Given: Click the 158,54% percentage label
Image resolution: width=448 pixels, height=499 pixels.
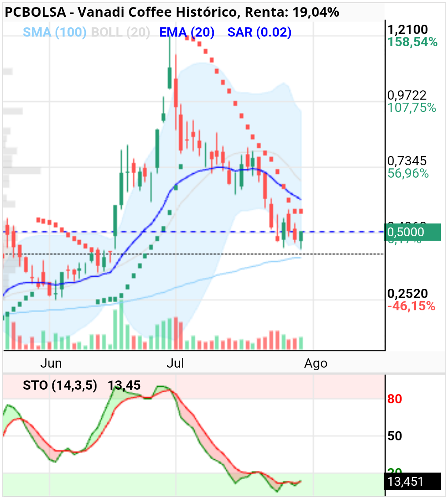Looking at the screenshot, I should coord(412,42).
